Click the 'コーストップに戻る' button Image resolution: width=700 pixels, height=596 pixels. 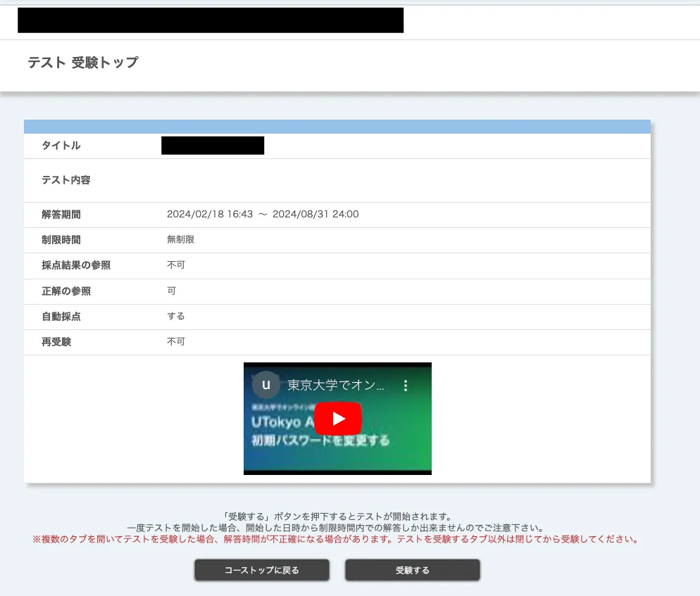tap(262, 570)
